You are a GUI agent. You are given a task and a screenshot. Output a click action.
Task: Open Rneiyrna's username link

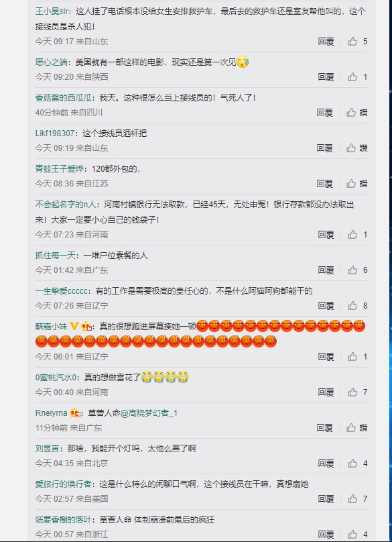51,413
